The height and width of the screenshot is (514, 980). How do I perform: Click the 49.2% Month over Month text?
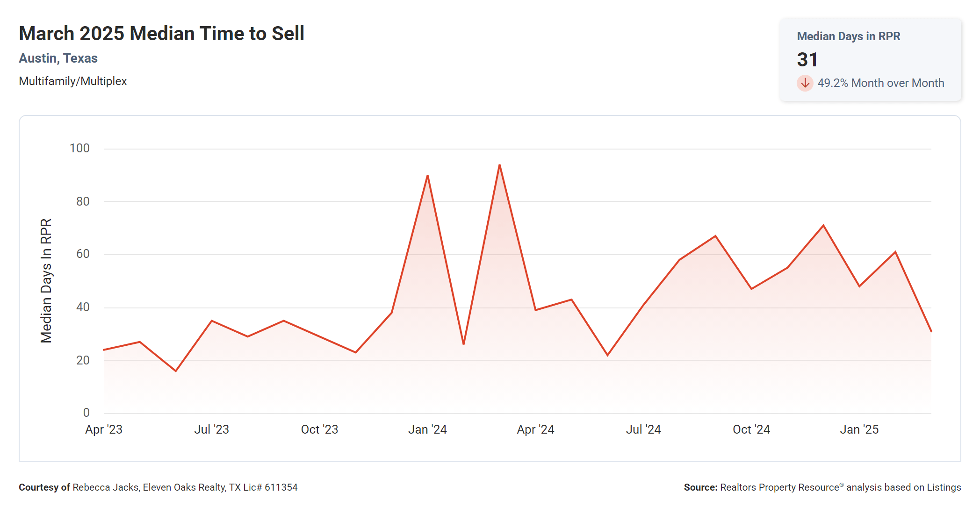point(880,83)
